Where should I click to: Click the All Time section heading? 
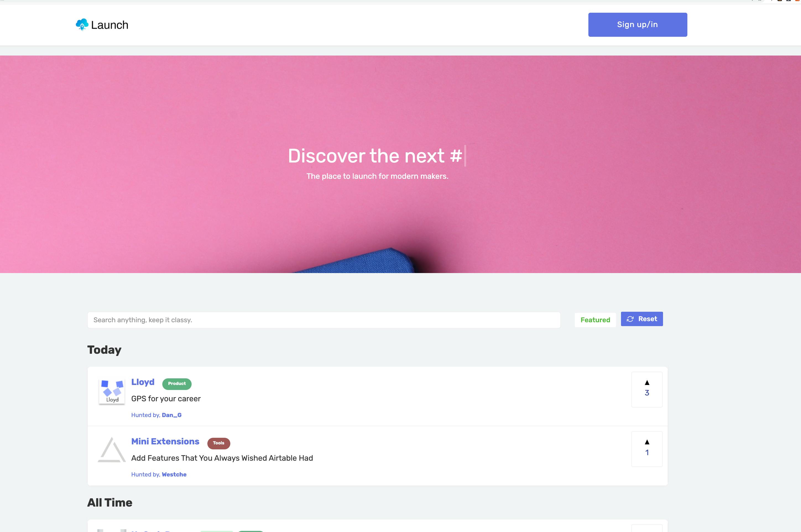pyautogui.click(x=109, y=502)
